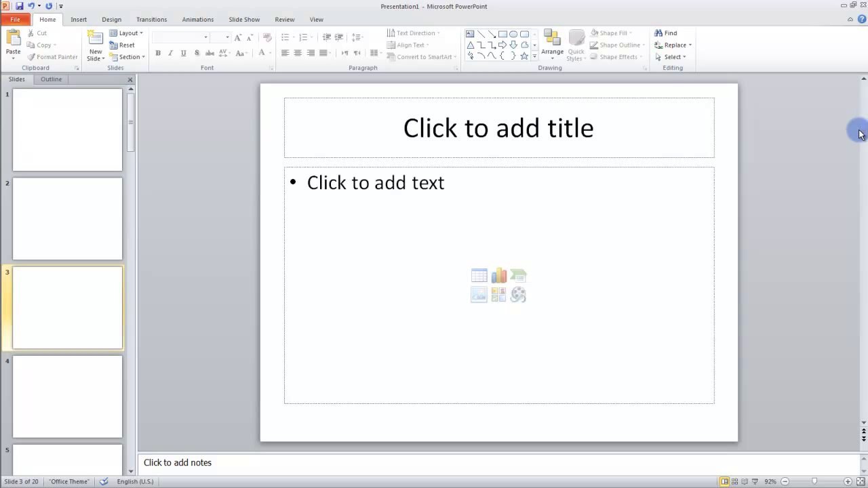This screenshot has width=868, height=488.
Task: Click the Undo icon in Quick Access Toolbar
Action: (31, 6)
